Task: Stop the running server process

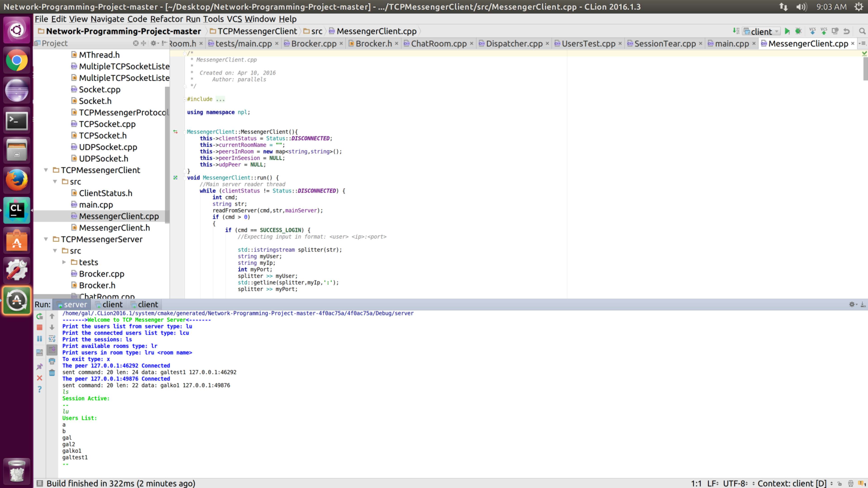Action: point(39,327)
